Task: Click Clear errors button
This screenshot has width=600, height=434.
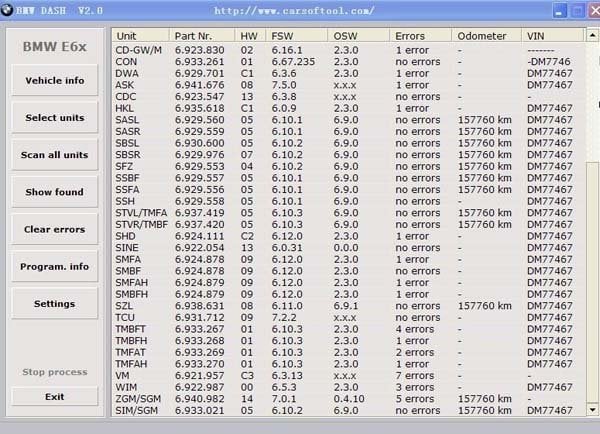Action: [55, 229]
